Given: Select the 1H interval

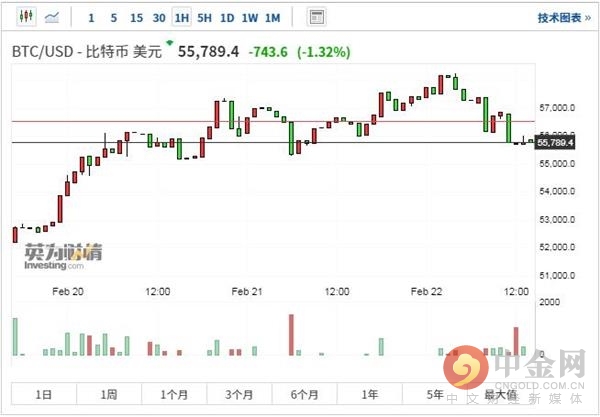Looking at the screenshot, I should click(181, 17).
